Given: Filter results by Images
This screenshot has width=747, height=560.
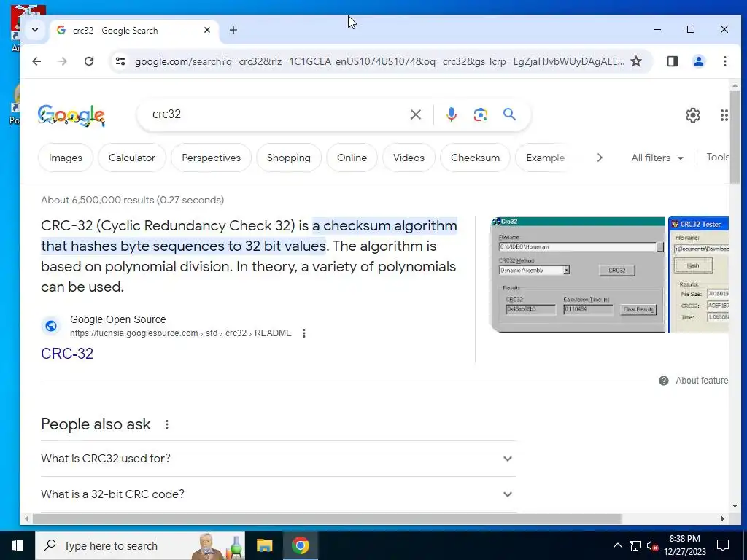Looking at the screenshot, I should (65, 157).
